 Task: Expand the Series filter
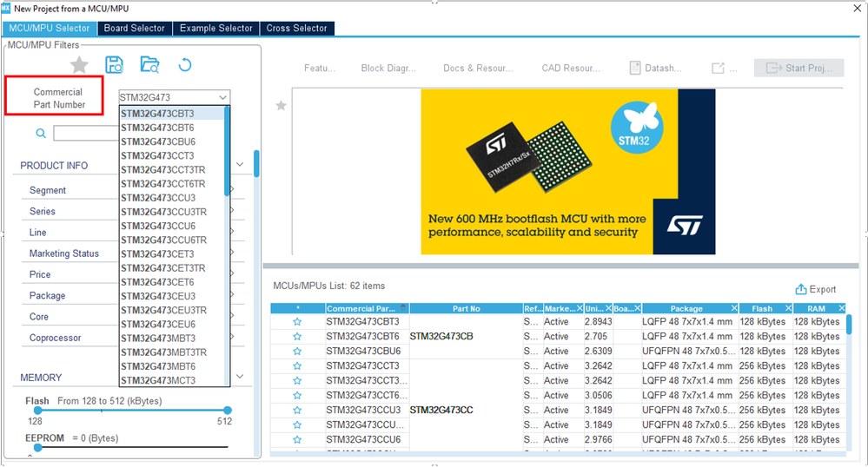43,212
